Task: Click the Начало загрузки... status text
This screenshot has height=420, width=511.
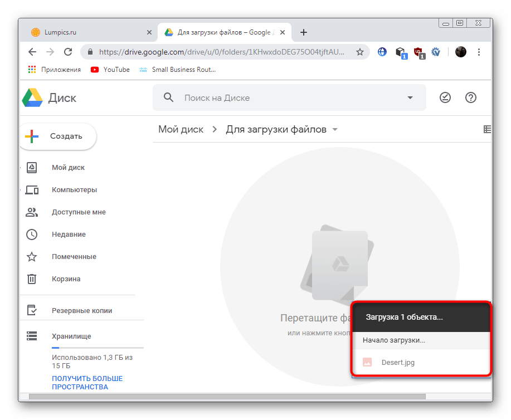Action: 393,340
